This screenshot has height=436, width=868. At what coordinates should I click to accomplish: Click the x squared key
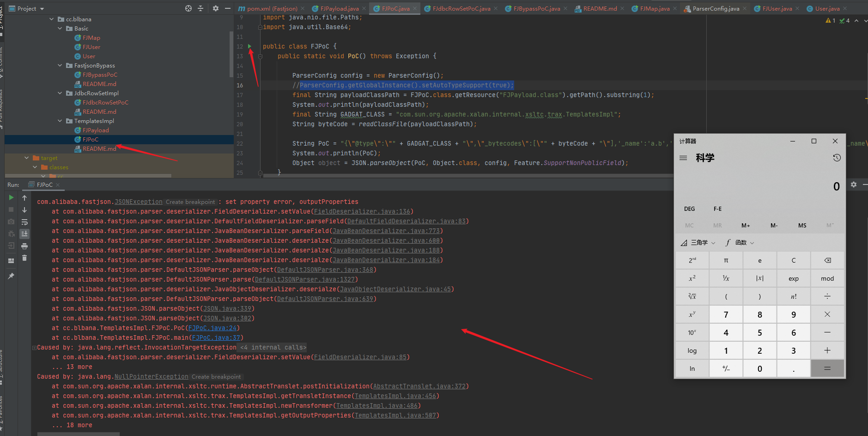(x=692, y=278)
